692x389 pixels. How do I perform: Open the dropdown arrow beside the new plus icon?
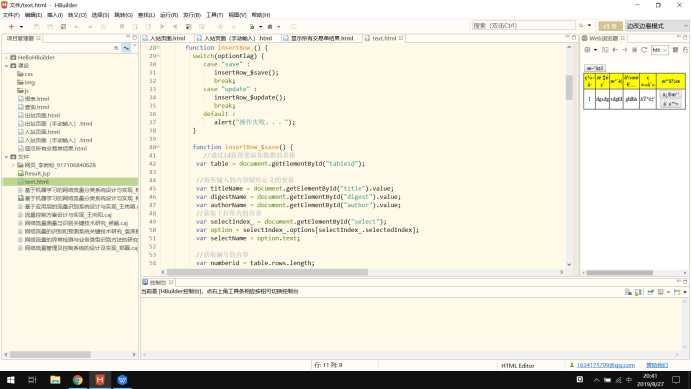click(21, 26)
